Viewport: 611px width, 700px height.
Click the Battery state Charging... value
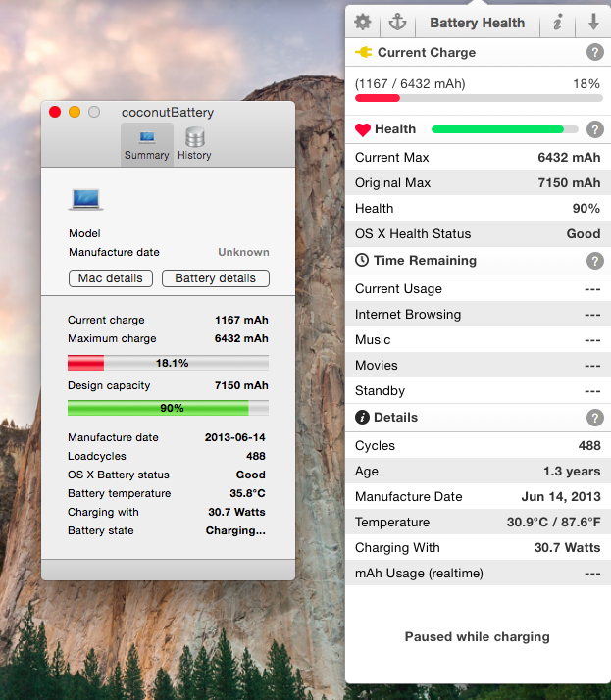coord(235,530)
